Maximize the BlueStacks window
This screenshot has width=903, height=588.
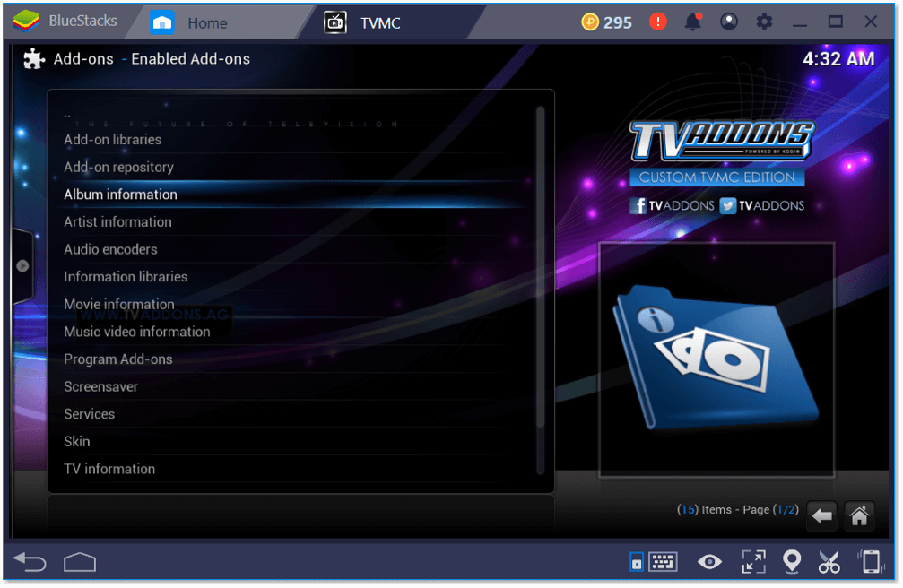point(835,22)
